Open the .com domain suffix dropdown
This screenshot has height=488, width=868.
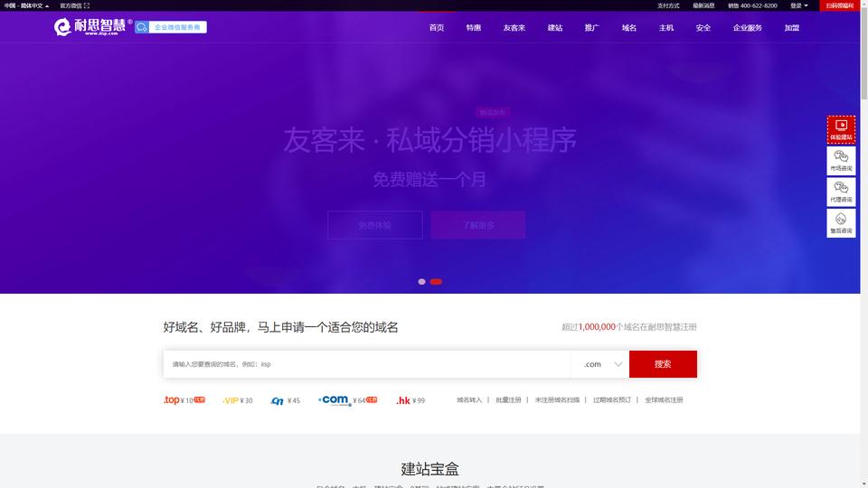[600, 364]
